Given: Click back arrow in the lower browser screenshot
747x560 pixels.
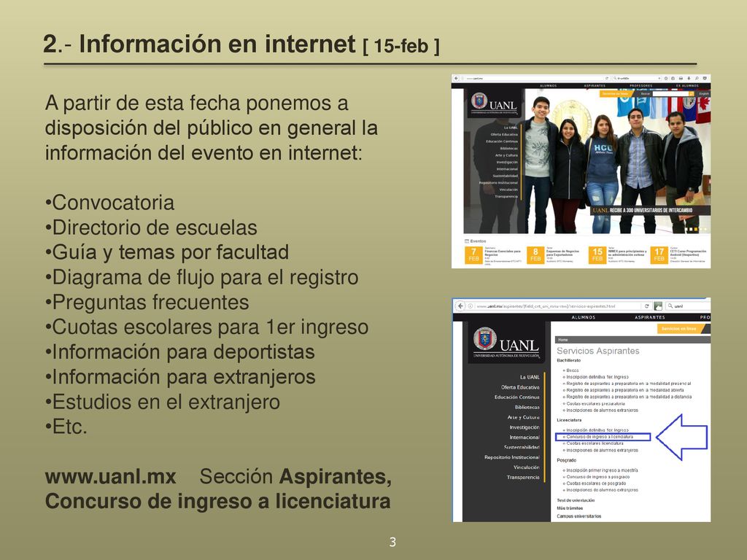Looking at the screenshot, I should pos(460,306).
